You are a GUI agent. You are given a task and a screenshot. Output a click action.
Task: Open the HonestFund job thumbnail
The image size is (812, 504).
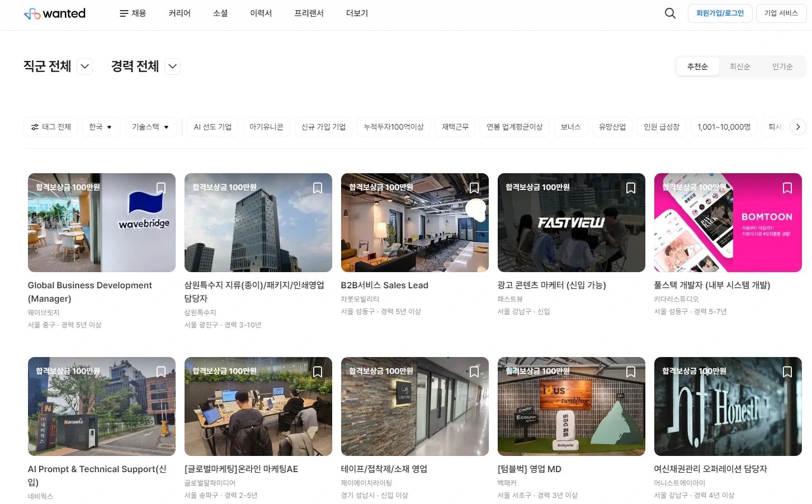[x=728, y=406]
